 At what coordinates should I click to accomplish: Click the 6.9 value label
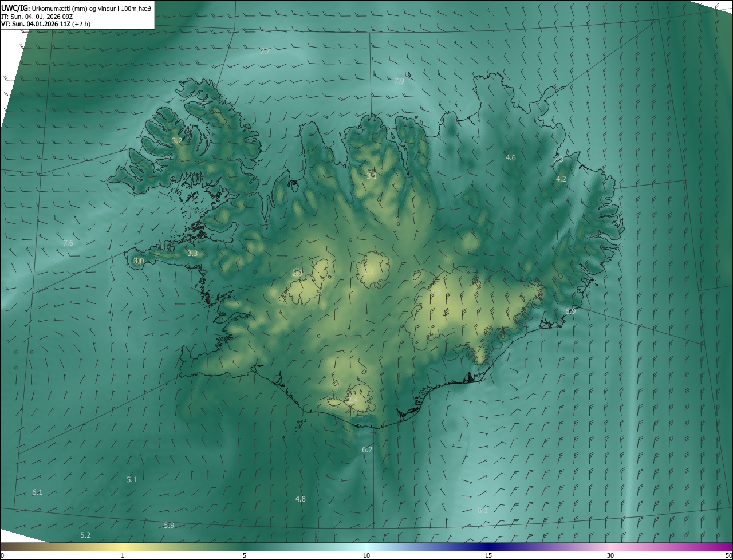click(570, 311)
